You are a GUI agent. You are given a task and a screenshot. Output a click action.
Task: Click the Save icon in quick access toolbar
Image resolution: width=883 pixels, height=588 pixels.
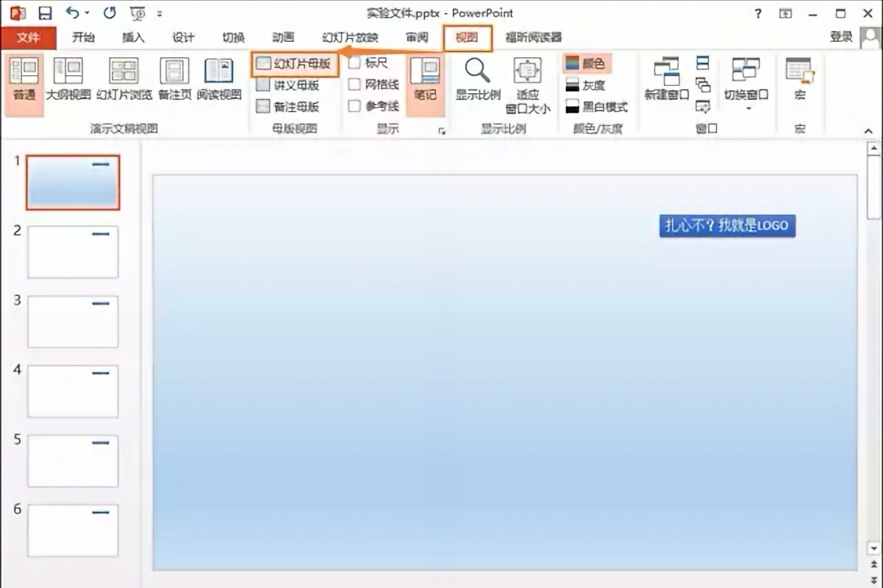pos(44,13)
